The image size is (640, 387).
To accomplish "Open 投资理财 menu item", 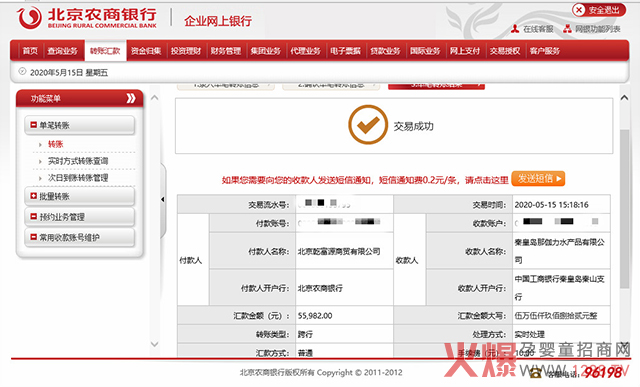I will point(186,51).
